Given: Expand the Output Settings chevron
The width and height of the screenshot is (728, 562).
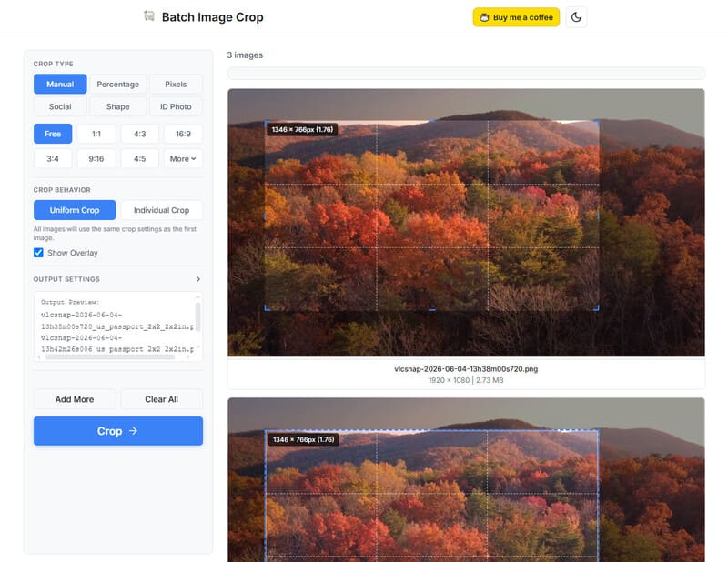Looking at the screenshot, I should tap(198, 279).
